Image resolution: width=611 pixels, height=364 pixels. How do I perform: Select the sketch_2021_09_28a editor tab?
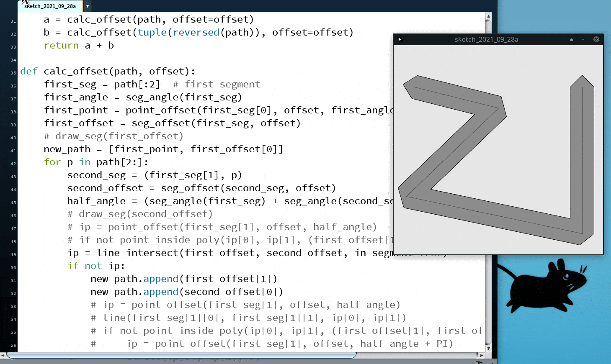pos(50,6)
